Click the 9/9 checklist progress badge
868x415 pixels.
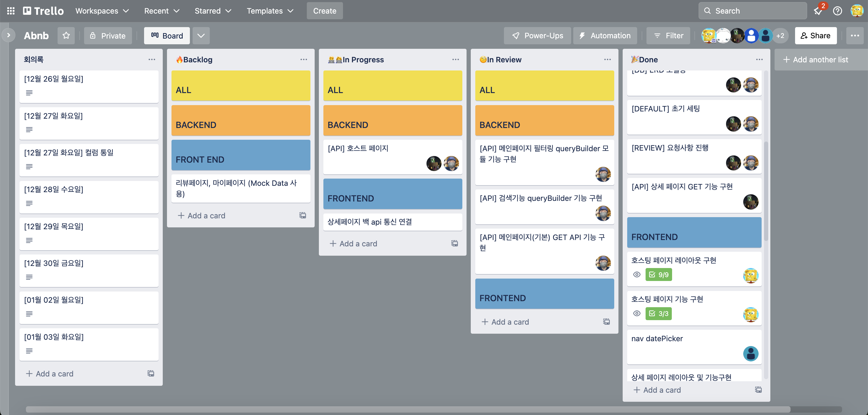coord(659,275)
